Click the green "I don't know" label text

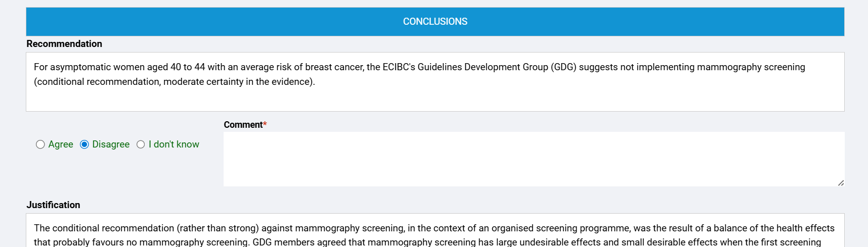pyautogui.click(x=174, y=144)
